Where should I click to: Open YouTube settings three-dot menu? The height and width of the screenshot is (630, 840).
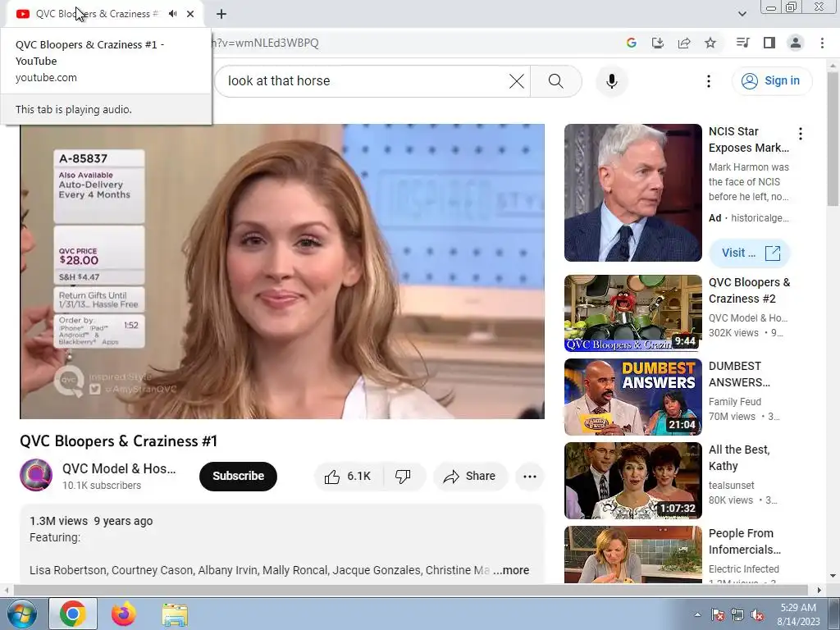(x=708, y=81)
